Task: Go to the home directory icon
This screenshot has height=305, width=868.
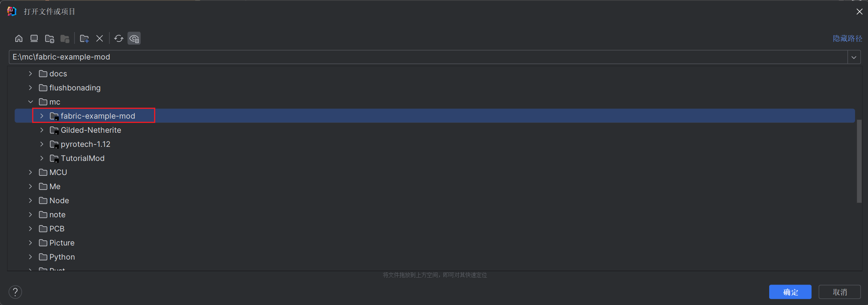Action: coord(19,38)
